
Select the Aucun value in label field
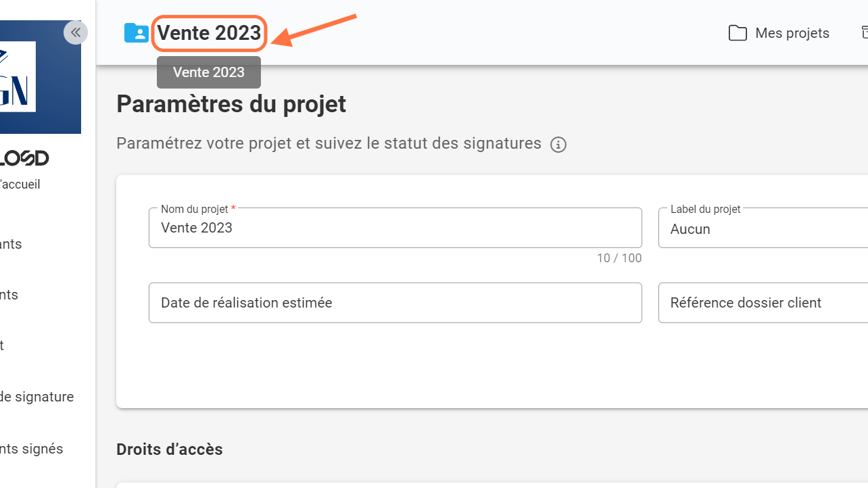(690, 229)
